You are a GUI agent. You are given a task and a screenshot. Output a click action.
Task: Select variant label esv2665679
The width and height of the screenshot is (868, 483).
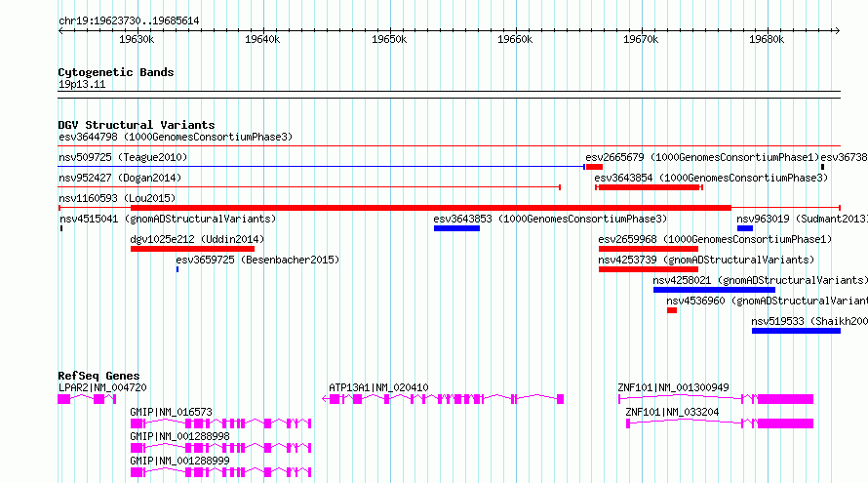[702, 157]
